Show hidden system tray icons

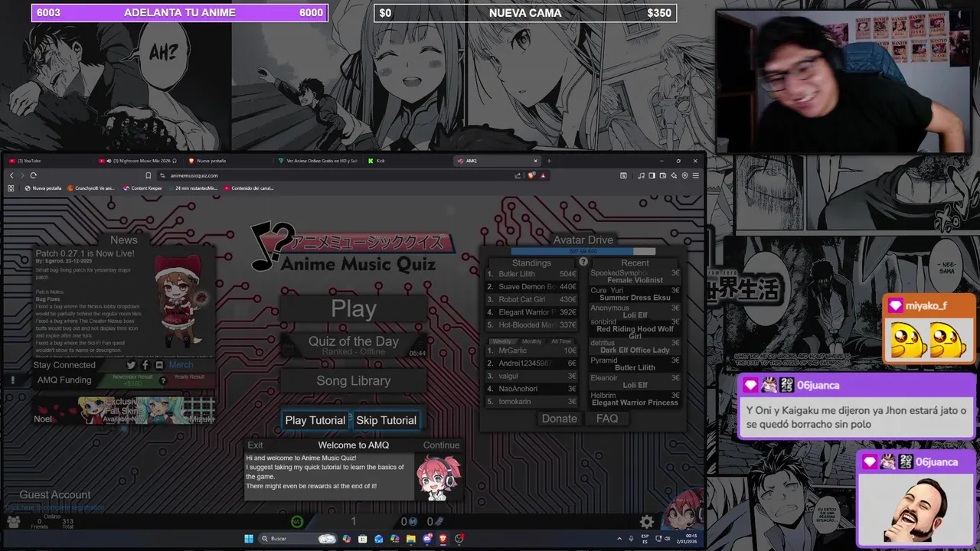(619, 539)
